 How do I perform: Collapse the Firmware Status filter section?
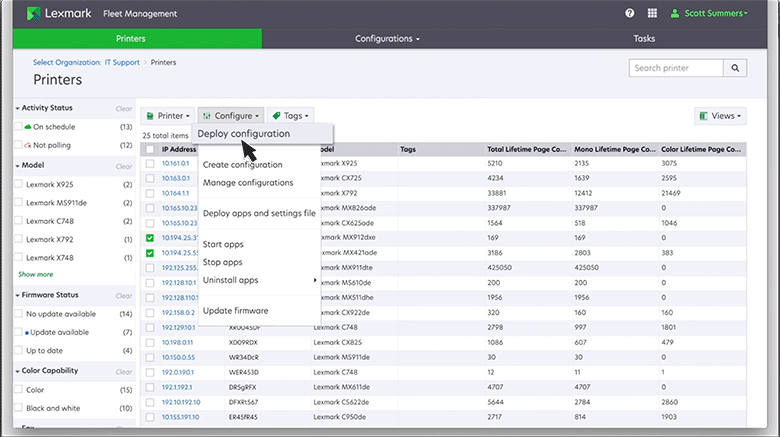pyautogui.click(x=19, y=295)
